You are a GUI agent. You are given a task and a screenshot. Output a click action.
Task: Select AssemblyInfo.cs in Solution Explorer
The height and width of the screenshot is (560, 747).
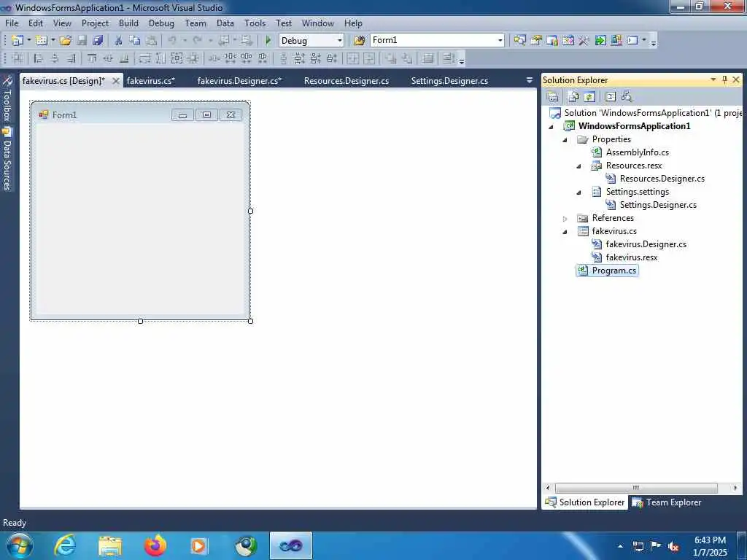click(637, 152)
